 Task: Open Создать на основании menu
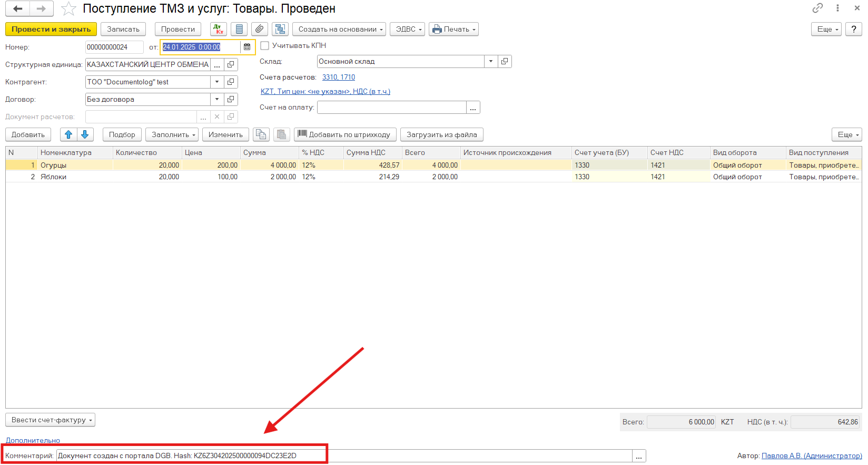339,30
